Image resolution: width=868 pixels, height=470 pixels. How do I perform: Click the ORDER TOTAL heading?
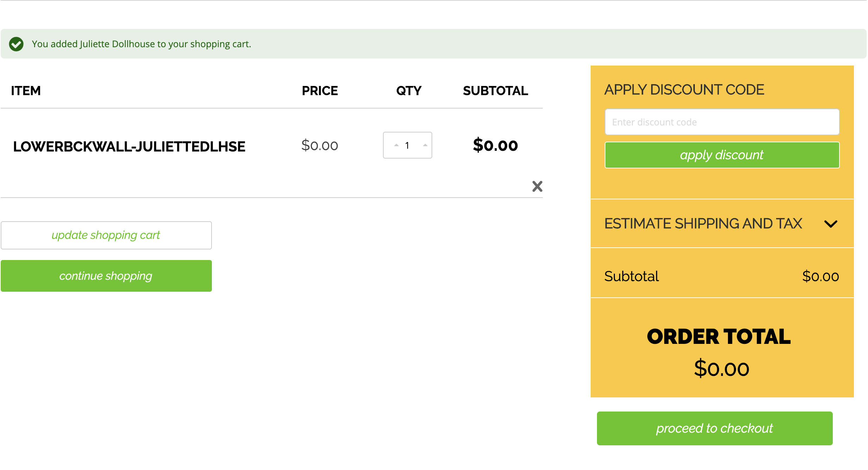(x=719, y=336)
